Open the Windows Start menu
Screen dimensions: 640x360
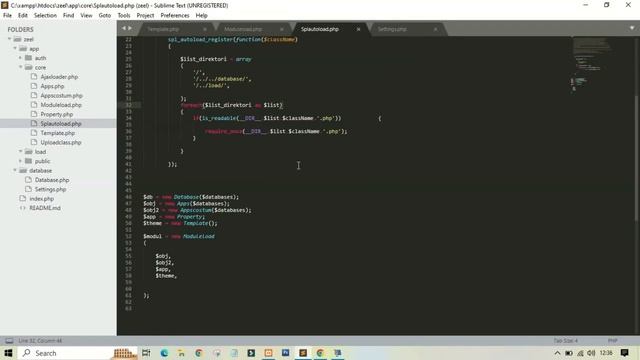click(x=8, y=353)
